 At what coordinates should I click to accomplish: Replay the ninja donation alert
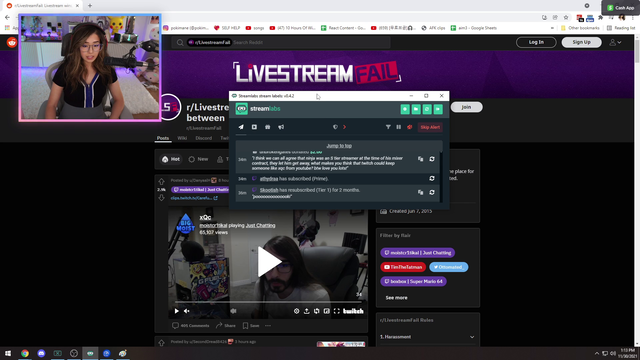pos(432,159)
